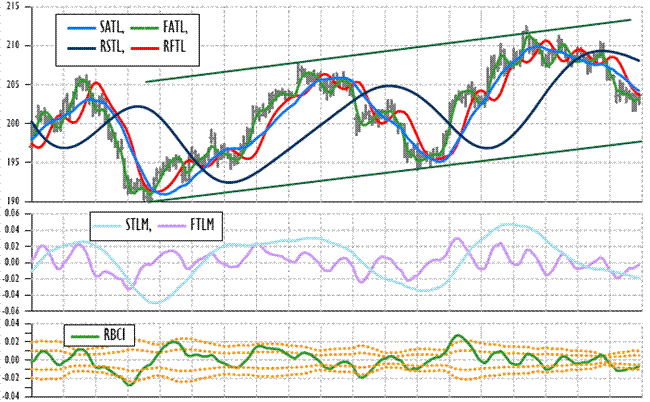The image size is (650, 402).
Task: Select the FTLM purple line swatch
Action: tap(172, 226)
